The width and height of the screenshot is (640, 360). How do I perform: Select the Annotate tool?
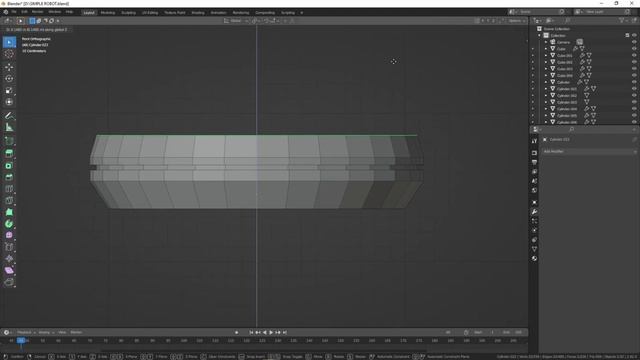(x=9, y=116)
